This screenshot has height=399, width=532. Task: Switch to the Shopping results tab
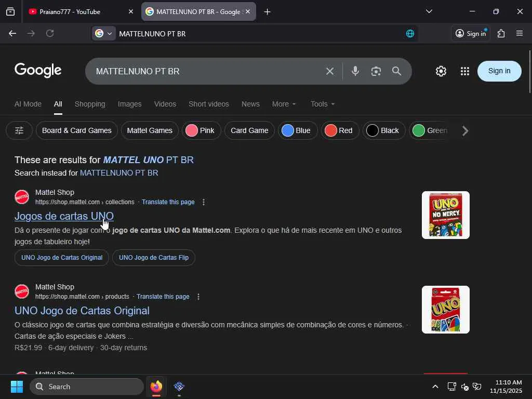[x=90, y=104]
